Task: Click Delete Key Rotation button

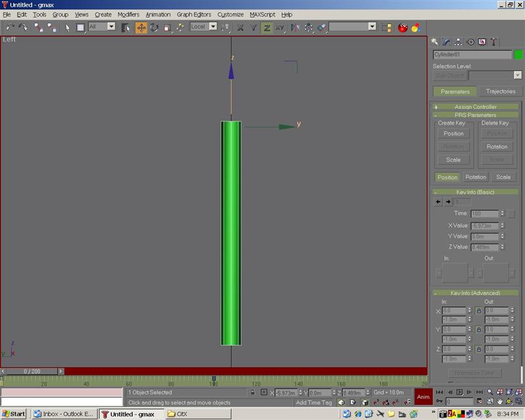Action: [497, 147]
